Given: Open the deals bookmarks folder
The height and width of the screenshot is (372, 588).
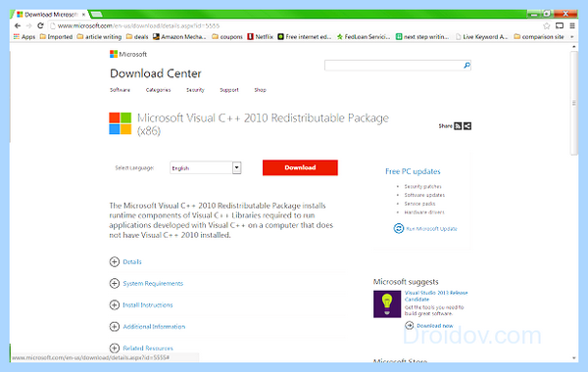Looking at the screenshot, I should [137, 37].
